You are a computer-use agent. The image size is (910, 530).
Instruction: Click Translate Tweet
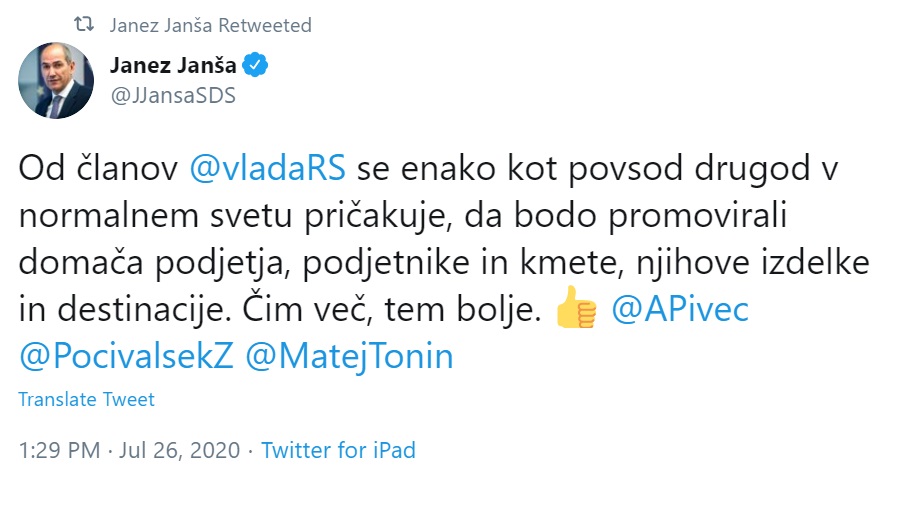point(86,399)
